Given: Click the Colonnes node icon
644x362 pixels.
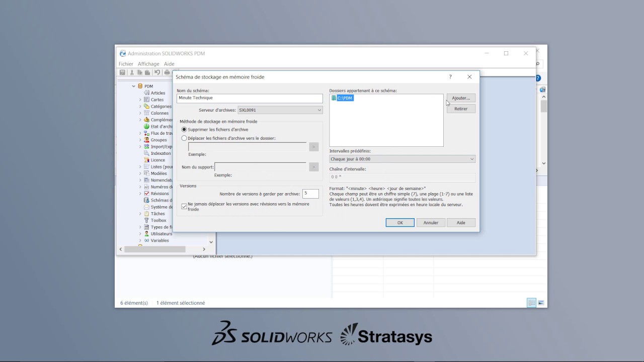Looking at the screenshot, I should [147, 113].
